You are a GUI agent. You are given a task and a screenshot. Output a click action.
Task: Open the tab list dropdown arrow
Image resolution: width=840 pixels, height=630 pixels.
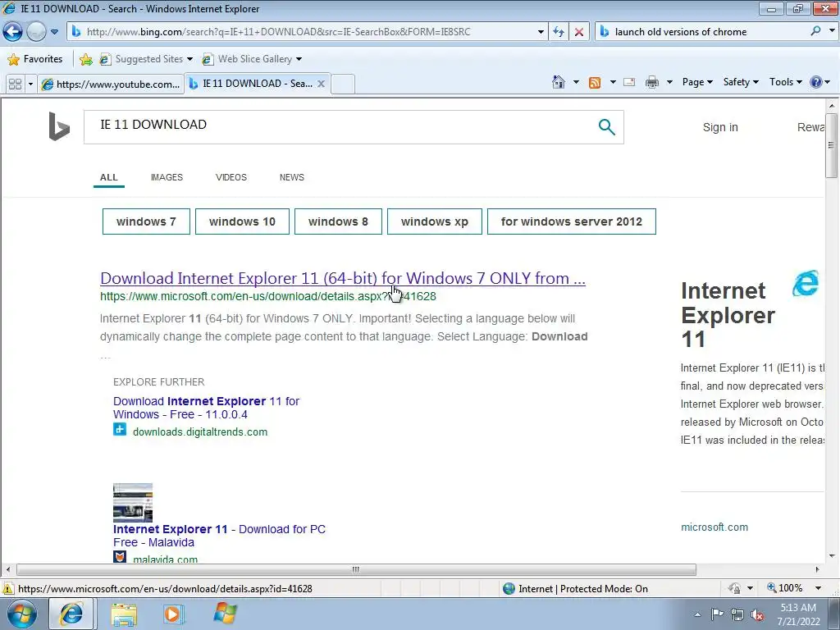pyautogui.click(x=30, y=84)
